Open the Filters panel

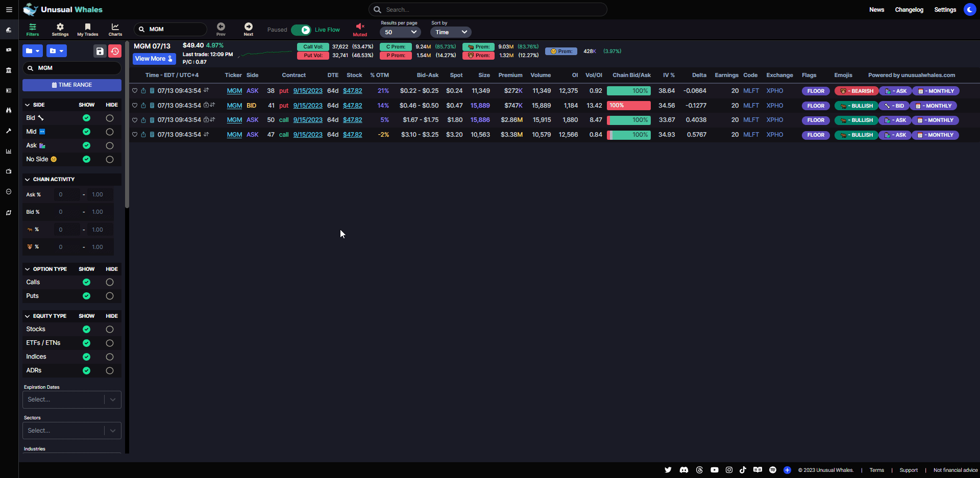[33, 30]
